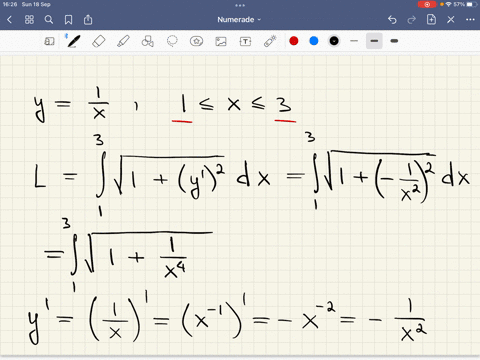Open the search tool
480x360 pixels.
point(49,20)
